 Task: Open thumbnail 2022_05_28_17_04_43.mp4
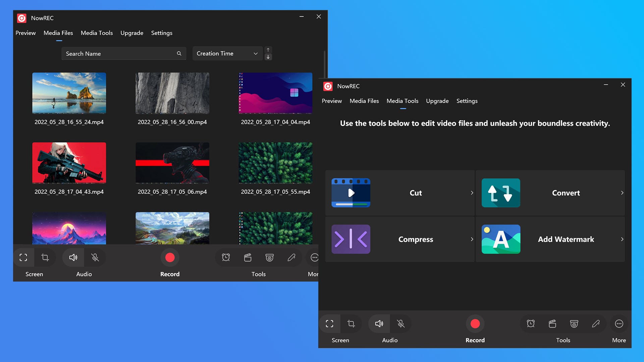(x=69, y=163)
